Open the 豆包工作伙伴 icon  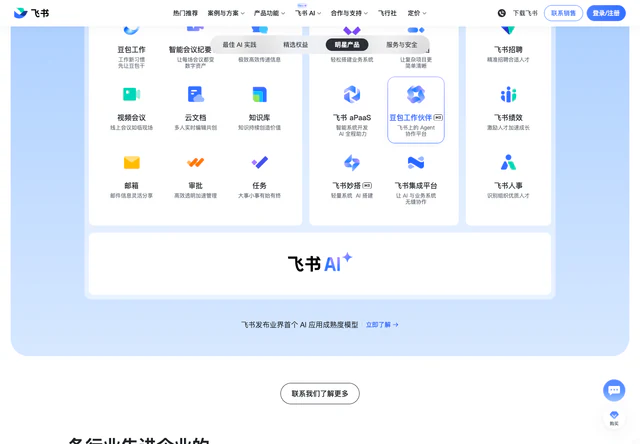(416, 94)
